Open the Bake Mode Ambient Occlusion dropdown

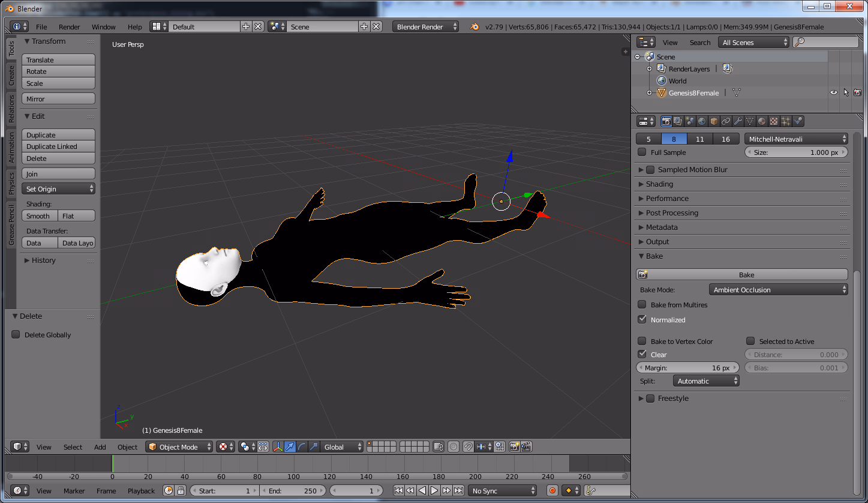point(778,289)
